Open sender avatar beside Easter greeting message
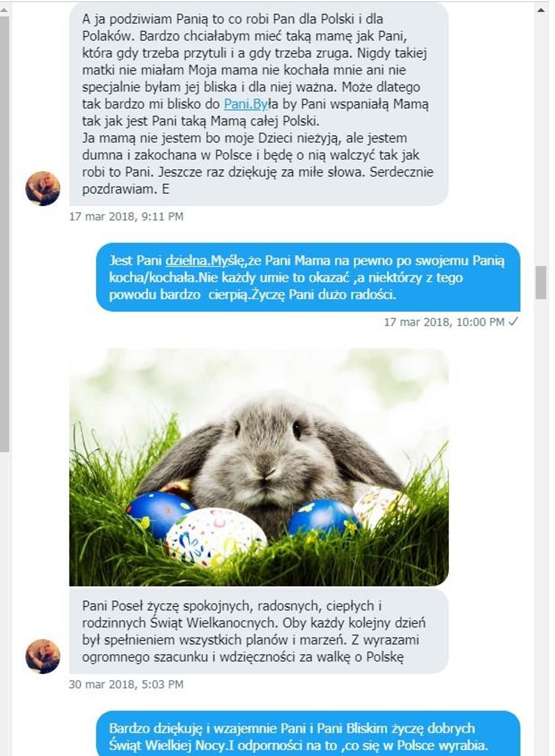The image size is (555, 756). pyautogui.click(x=43, y=656)
